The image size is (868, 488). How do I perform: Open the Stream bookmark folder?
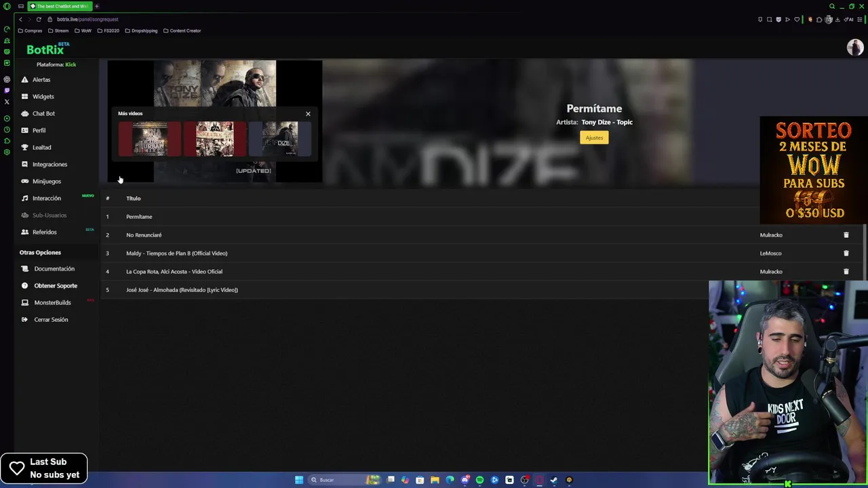point(58,30)
